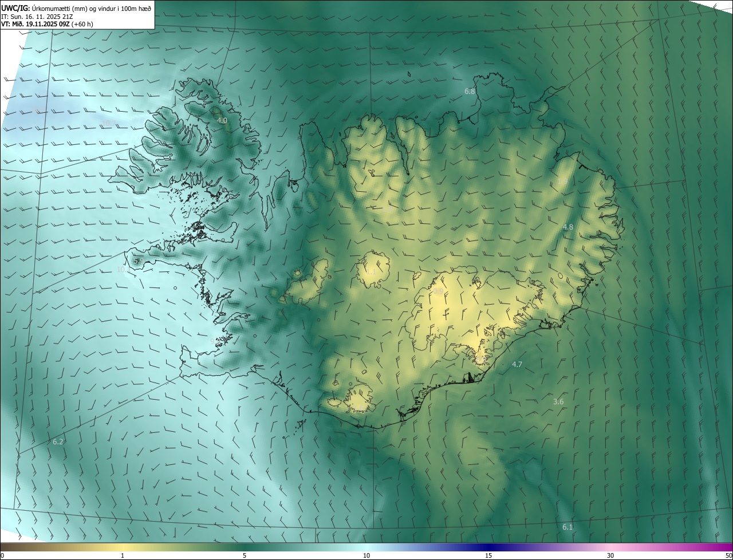The height and width of the screenshot is (560, 733).
Task: Click the 1.9 value in northeast Iceland
Action: 562,181
